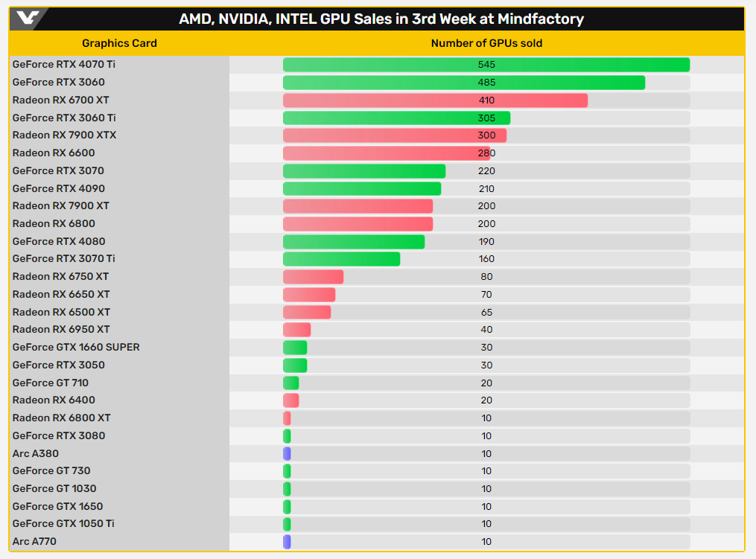Select the Graphics Card column header

click(119, 43)
